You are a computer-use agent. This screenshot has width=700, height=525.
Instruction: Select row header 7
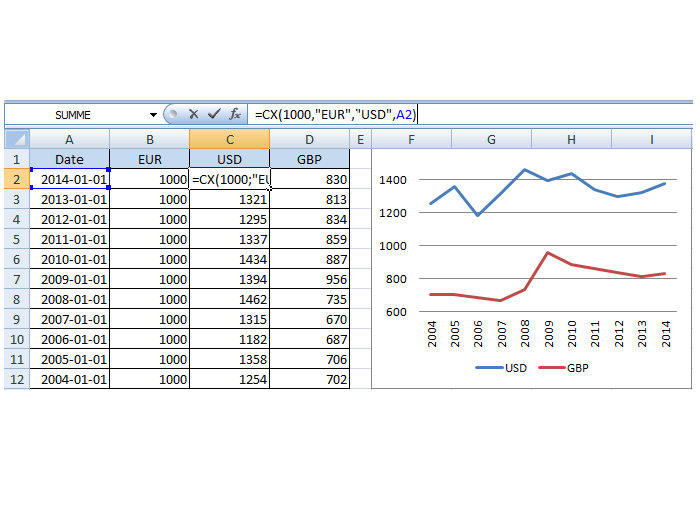[x=16, y=279]
